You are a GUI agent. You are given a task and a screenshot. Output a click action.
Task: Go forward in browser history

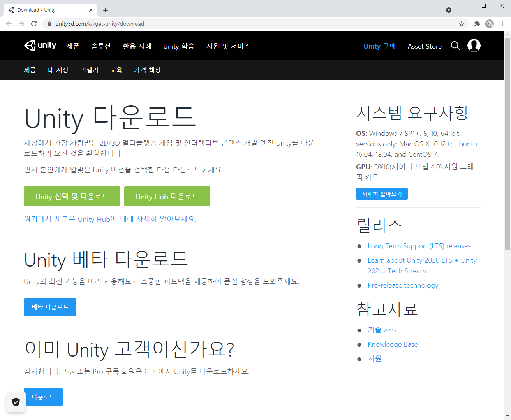coord(21,24)
